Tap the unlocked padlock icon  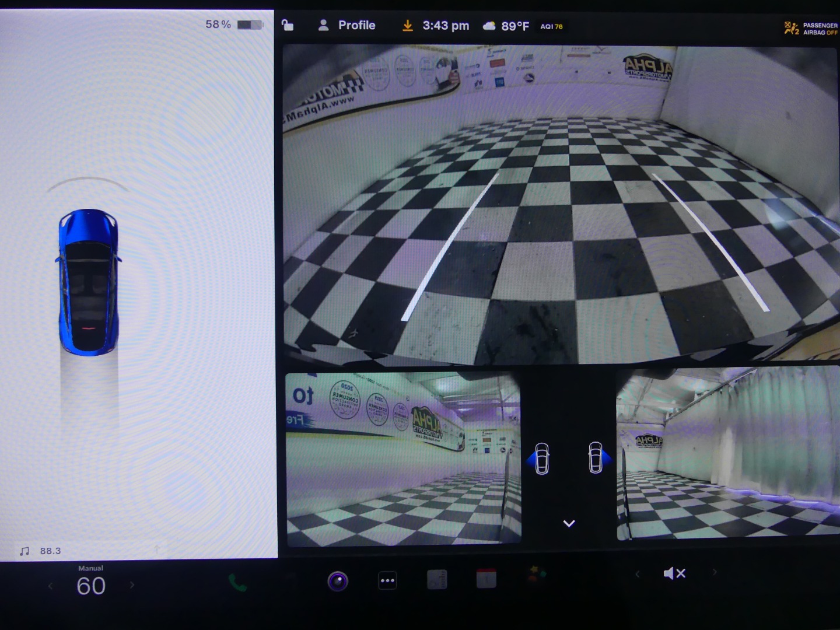(x=288, y=25)
